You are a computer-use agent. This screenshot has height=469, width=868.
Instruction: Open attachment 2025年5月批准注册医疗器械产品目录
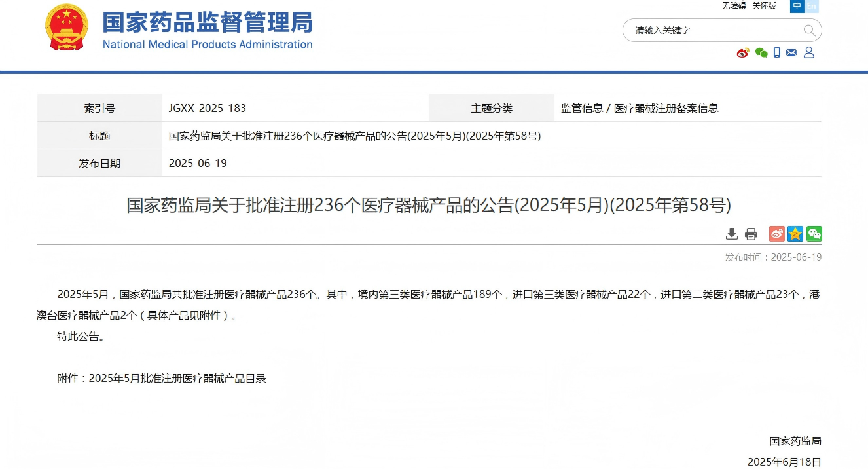[x=177, y=378]
